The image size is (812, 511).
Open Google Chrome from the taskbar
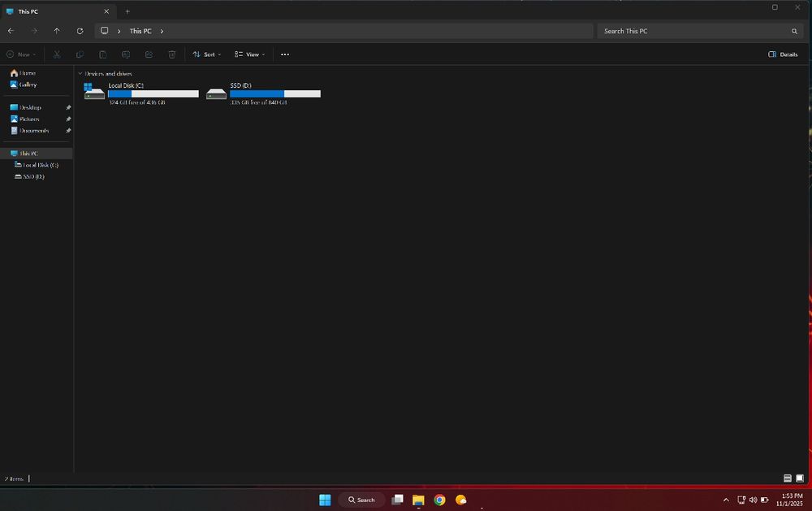pos(439,500)
